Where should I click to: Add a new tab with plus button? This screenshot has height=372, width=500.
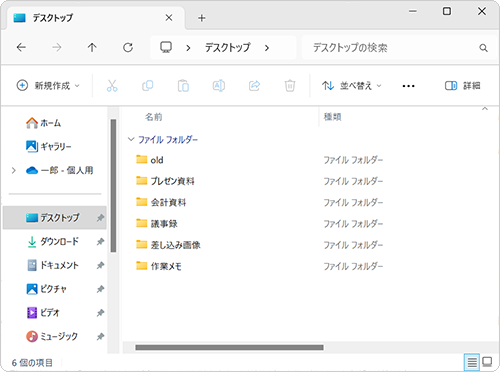click(x=201, y=18)
